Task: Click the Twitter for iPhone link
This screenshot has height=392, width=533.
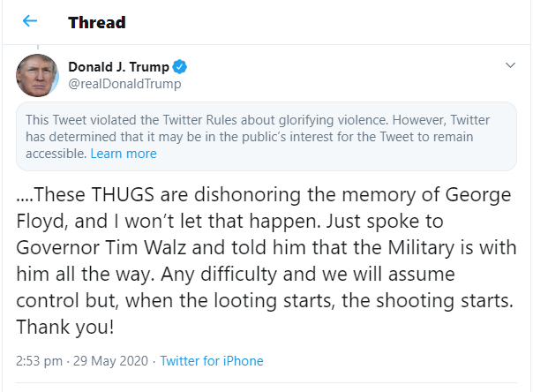Action: pyautogui.click(x=212, y=360)
